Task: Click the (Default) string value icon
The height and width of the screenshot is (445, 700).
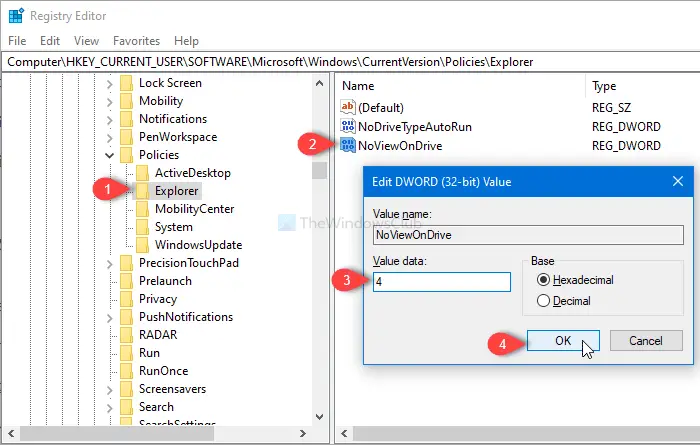Action: tap(348, 107)
